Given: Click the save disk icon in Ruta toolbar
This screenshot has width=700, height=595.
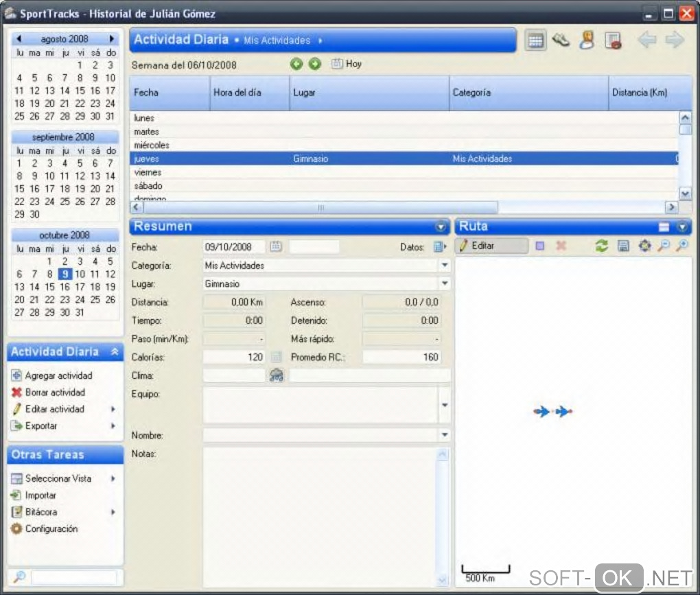Looking at the screenshot, I should point(623,246).
